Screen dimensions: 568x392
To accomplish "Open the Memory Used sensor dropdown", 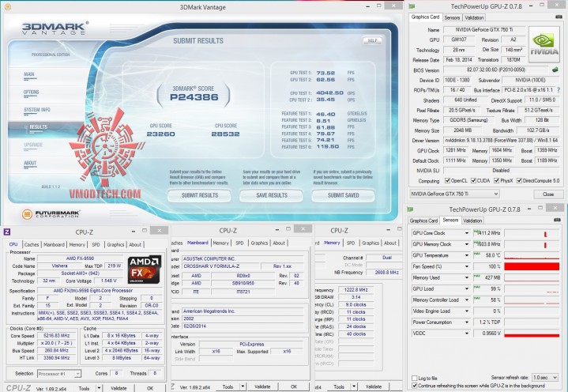I will [x=467, y=278].
